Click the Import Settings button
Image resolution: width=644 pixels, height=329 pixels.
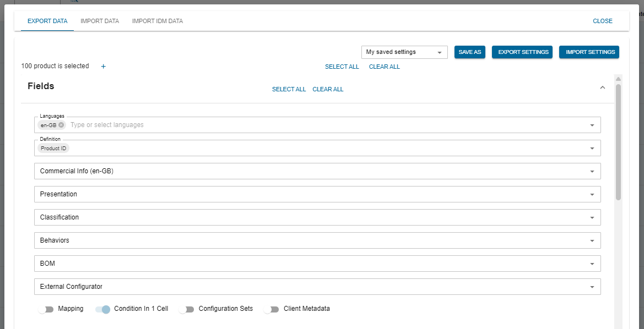[x=589, y=52]
